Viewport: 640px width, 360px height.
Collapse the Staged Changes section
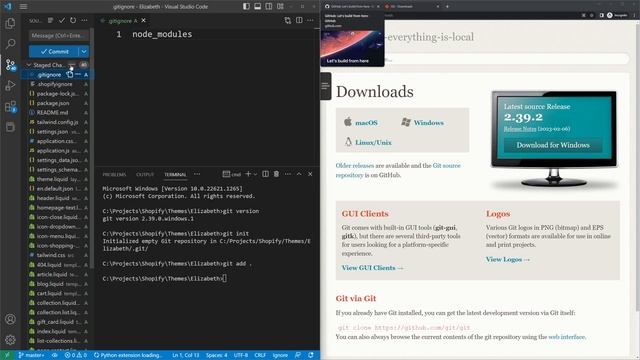[x=29, y=65]
